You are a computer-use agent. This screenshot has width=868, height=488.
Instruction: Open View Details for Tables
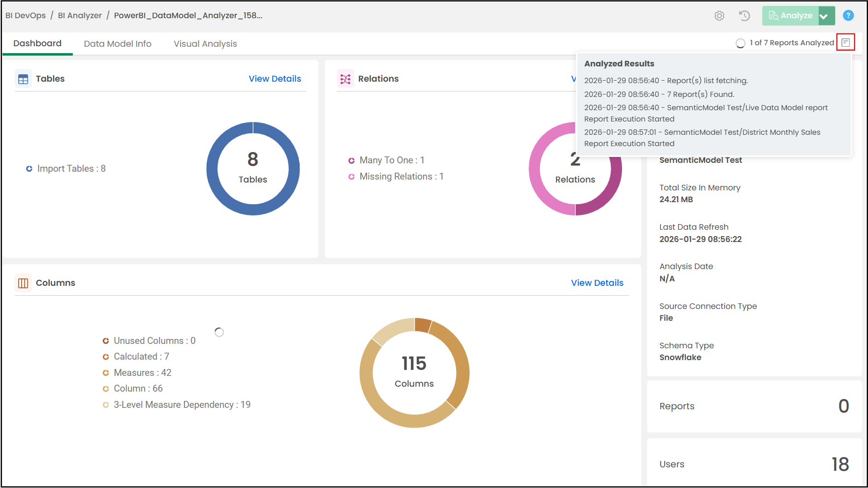275,79
